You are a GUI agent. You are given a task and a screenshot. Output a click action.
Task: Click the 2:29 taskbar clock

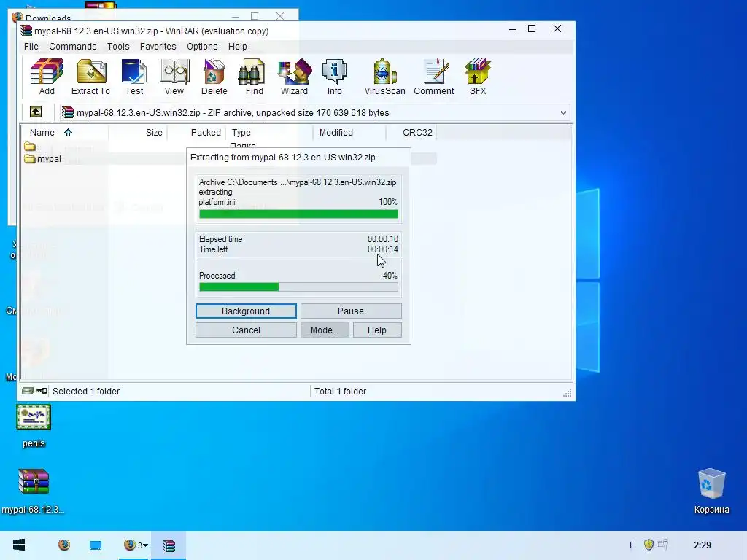(703, 545)
